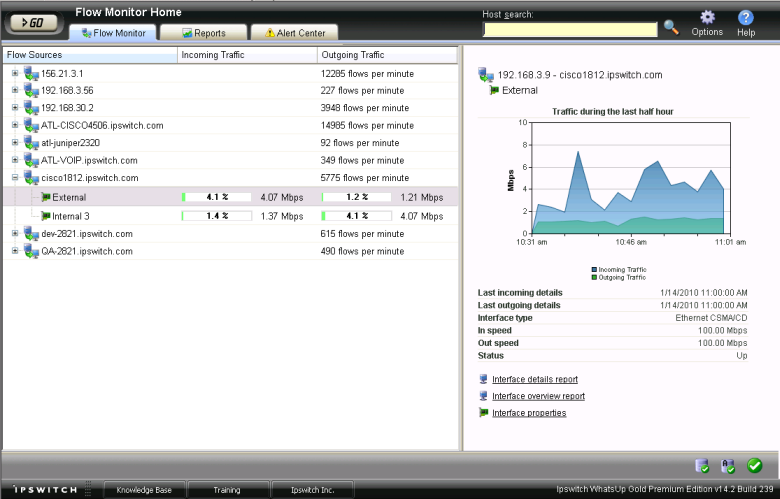Viewport: 780px width, 499px height.
Task: Click the database status icon at bottom
Action: 702,466
